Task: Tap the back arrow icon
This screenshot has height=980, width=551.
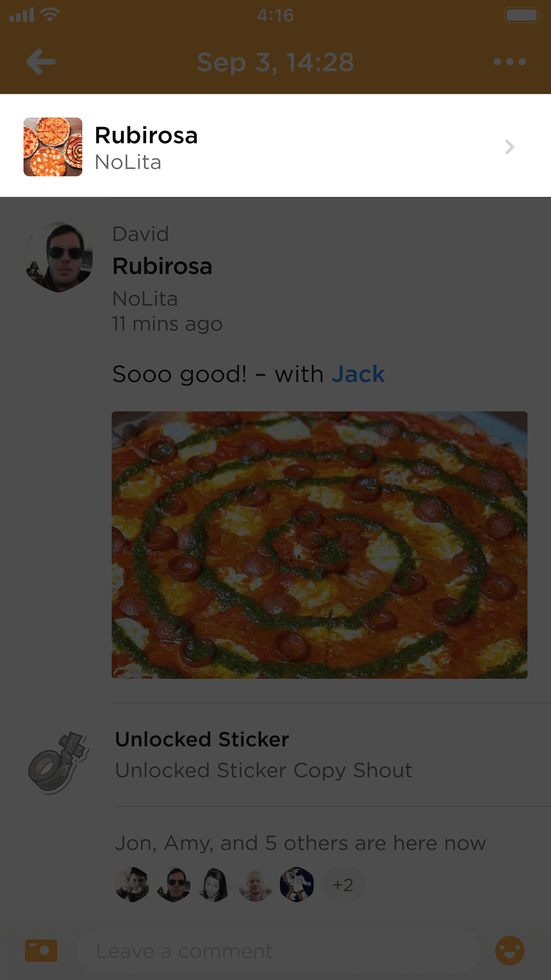Action: [41, 62]
